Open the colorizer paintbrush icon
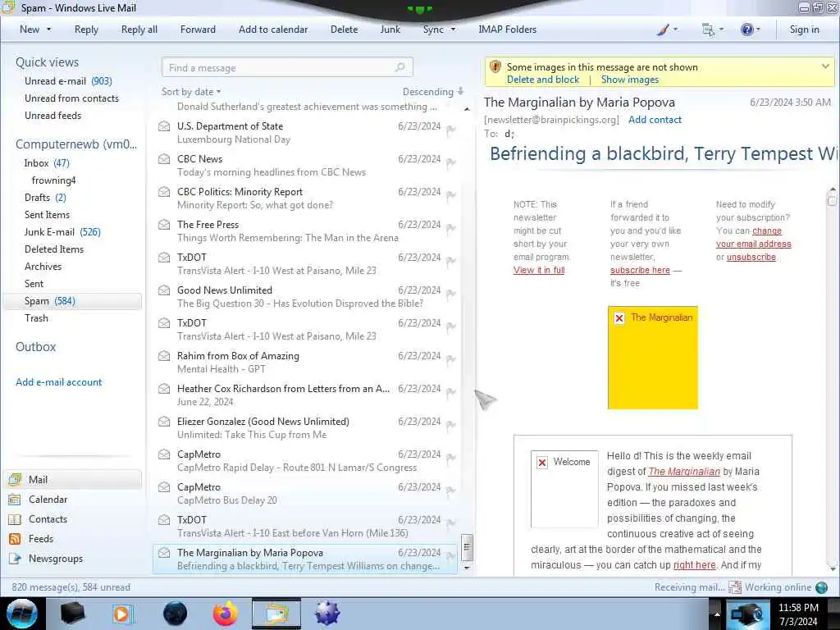This screenshot has height=630, width=840. 663,30
